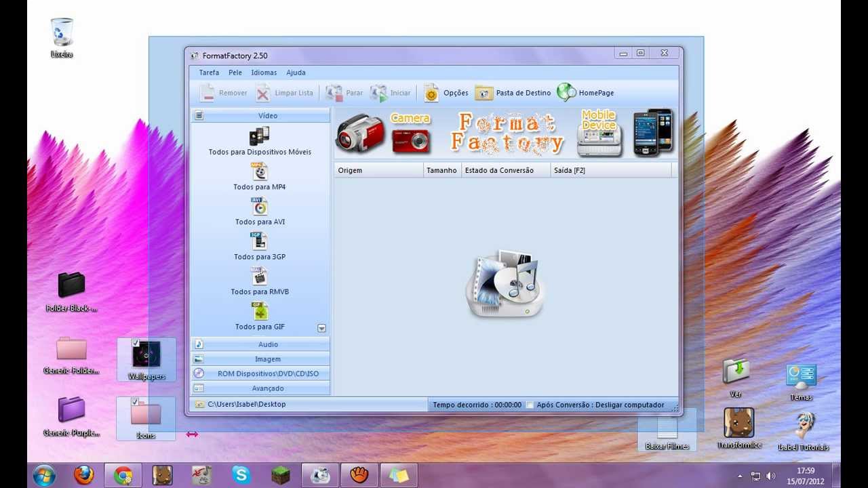This screenshot has height=488, width=868.
Task: Uncheck the Wallpapers desktop icon checkbox
Action: click(x=136, y=343)
